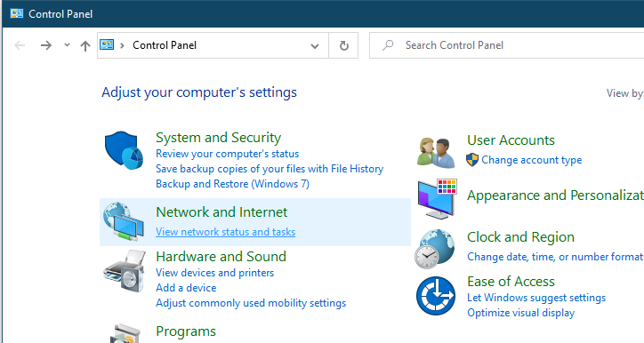644x343 pixels.
Task: Open System and Security shield icon
Action: pyautogui.click(x=124, y=150)
